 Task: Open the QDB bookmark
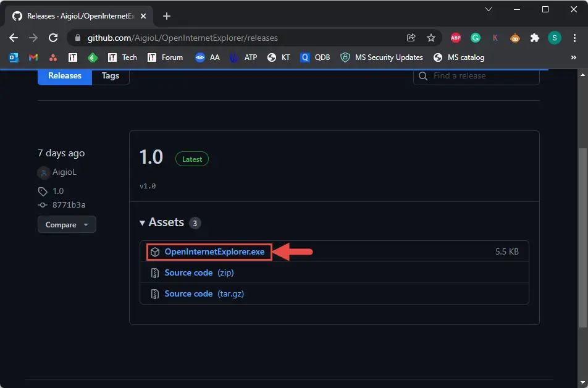pyautogui.click(x=315, y=57)
